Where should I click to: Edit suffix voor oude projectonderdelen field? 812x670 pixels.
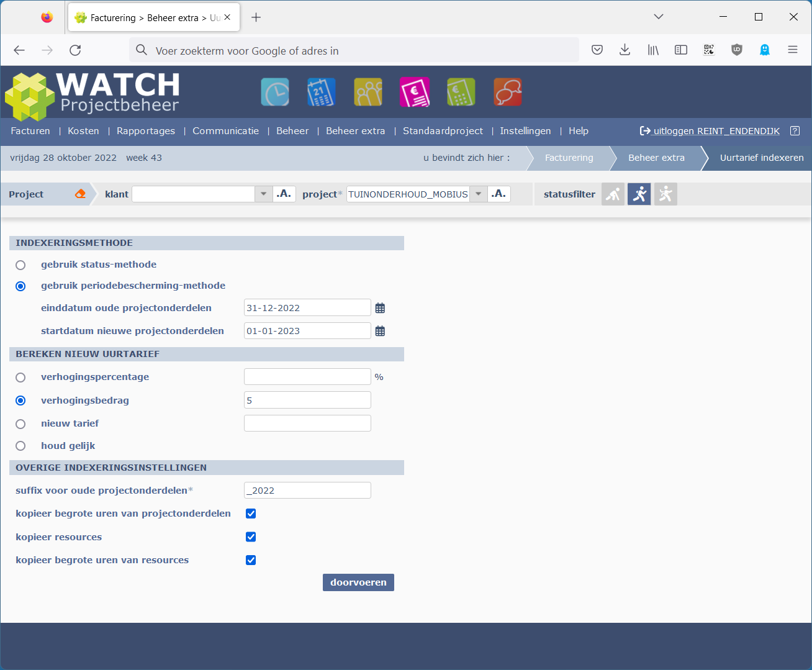point(307,490)
